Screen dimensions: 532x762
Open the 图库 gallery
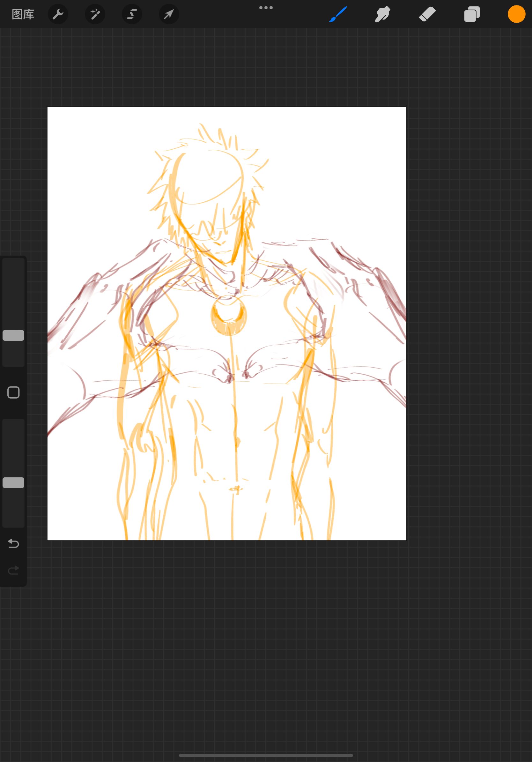tap(23, 14)
